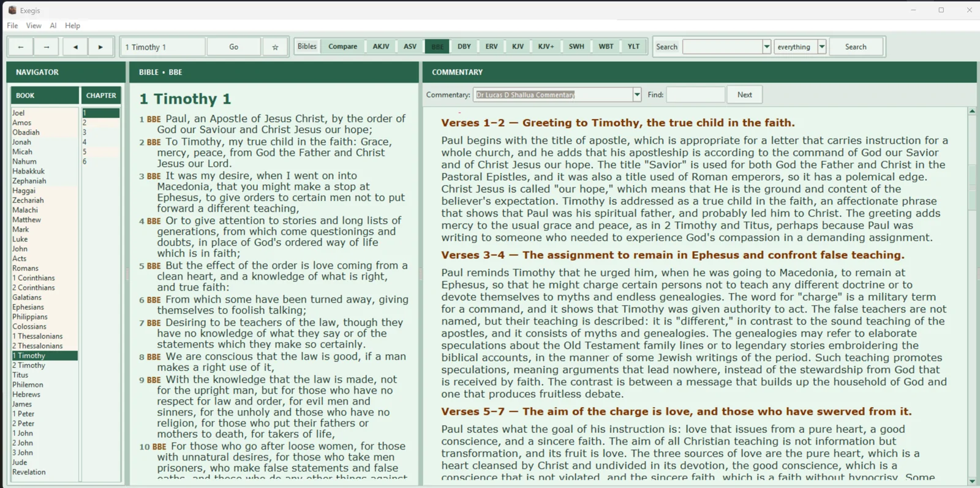980x488 pixels.
Task: Click the Go button
Action: (233, 47)
